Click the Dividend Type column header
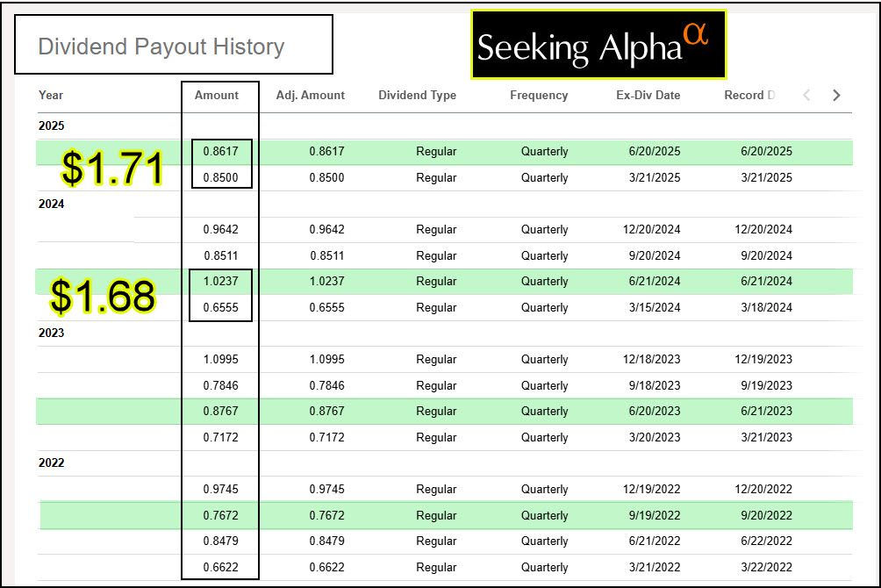This screenshot has width=881, height=588. 417,96
